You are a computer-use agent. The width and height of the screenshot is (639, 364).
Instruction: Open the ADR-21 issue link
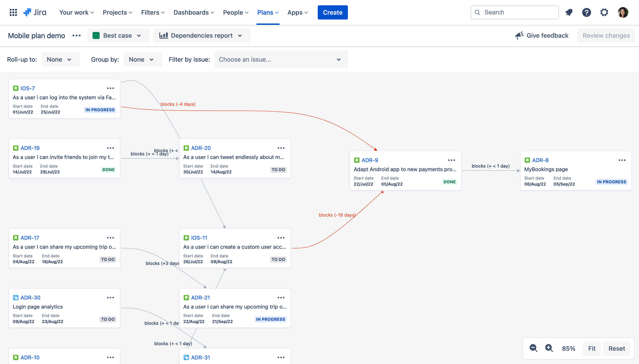[x=200, y=297]
